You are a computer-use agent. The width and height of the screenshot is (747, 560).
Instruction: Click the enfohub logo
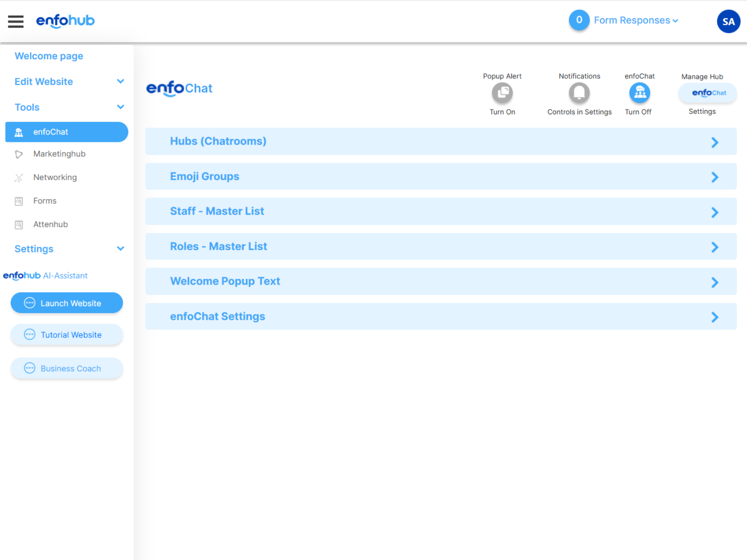point(65,21)
